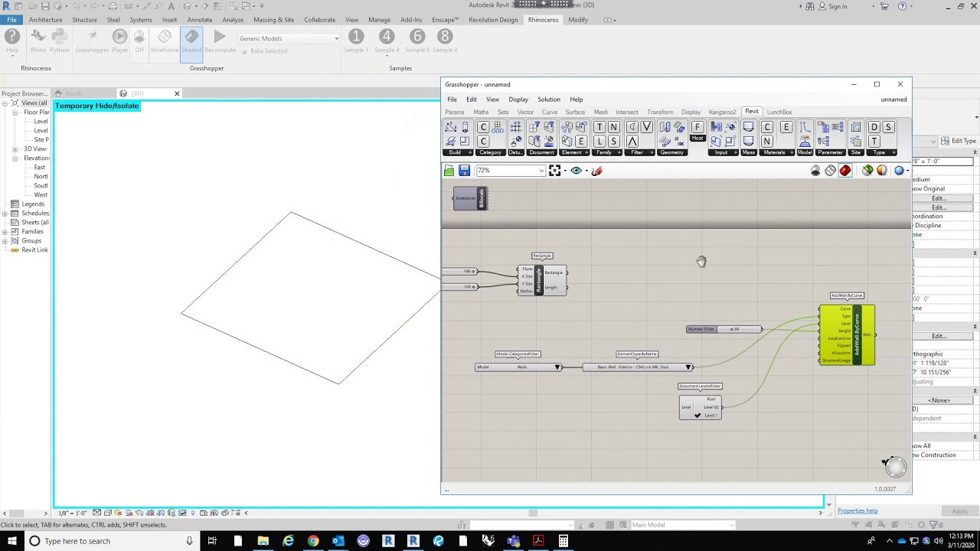
Task: Open the Revit File tab
Action: (x=11, y=20)
